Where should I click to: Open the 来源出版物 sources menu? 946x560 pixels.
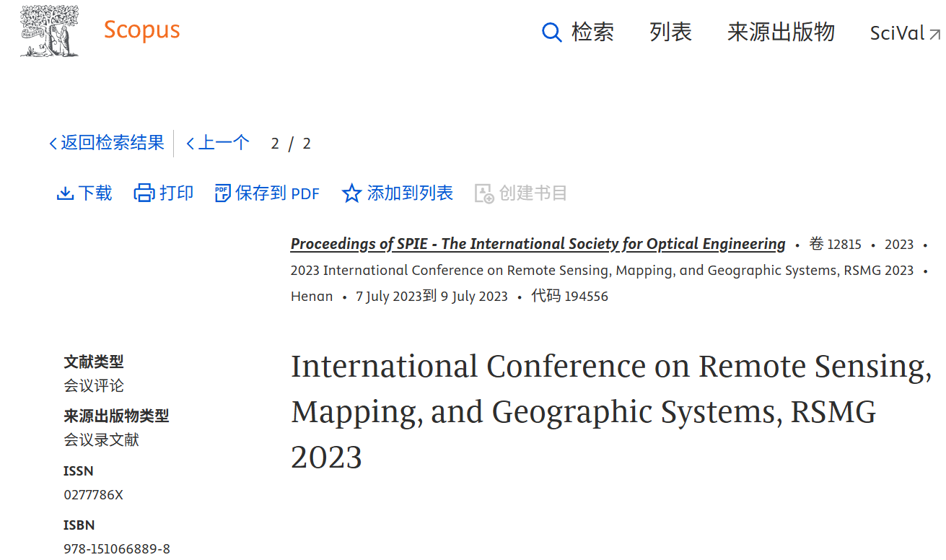(x=781, y=32)
